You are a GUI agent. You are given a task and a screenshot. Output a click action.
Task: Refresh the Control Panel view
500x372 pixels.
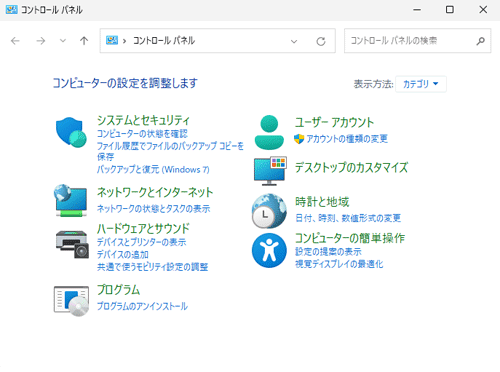click(x=321, y=41)
